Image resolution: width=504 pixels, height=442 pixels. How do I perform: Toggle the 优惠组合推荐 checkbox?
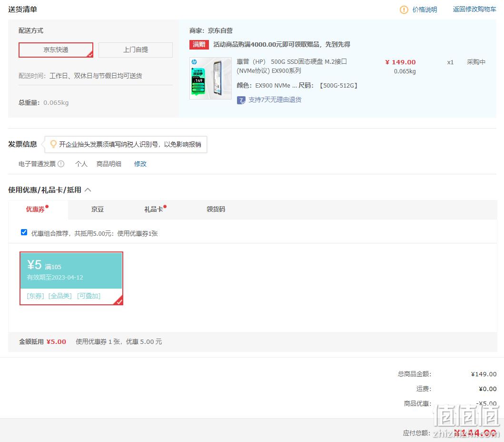pos(24,232)
